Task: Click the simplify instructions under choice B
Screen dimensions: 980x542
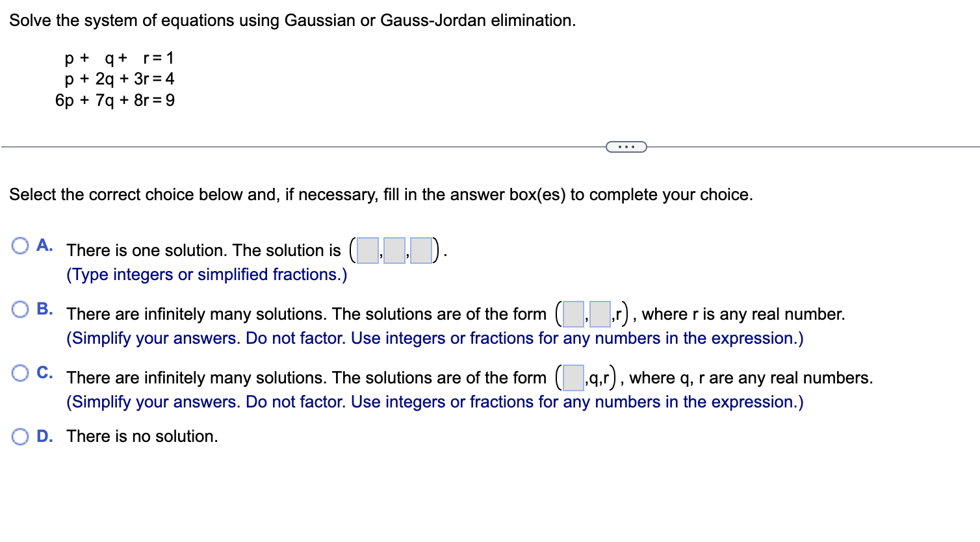Action: (434, 338)
